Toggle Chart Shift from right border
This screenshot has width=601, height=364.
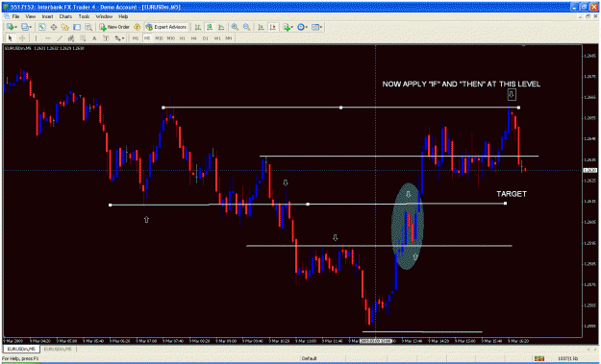[273, 27]
